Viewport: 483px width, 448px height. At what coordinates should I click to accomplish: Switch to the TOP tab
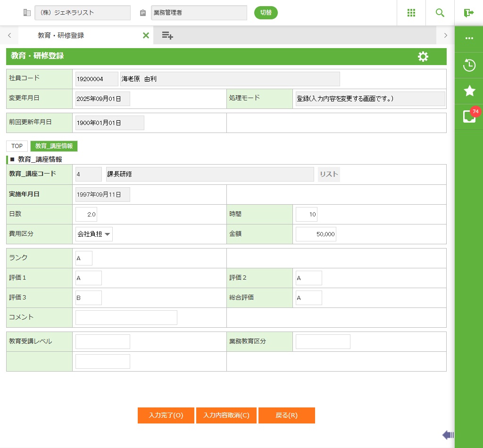(x=17, y=146)
